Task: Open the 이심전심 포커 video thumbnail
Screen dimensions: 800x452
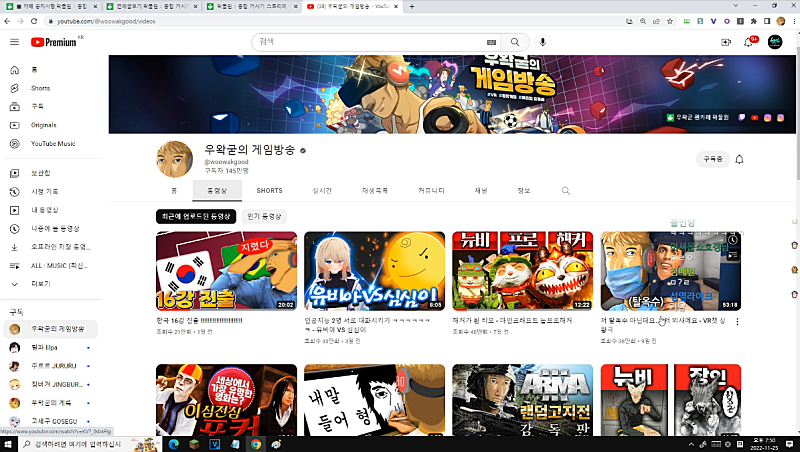Action: coord(227,400)
